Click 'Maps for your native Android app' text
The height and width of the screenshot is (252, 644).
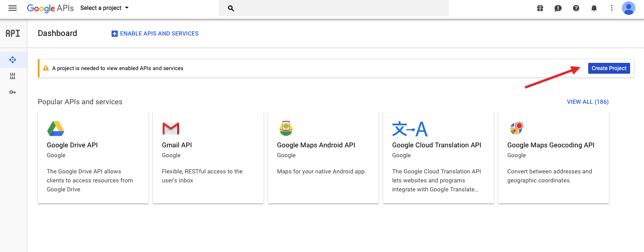[322, 172]
